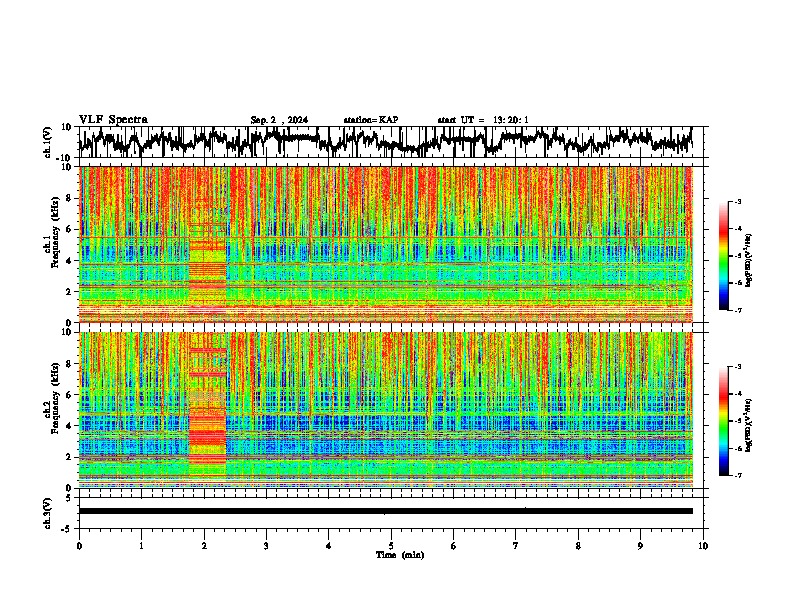
Task: Click the "start UT = 13:20: 1" label
Action: click(483, 120)
